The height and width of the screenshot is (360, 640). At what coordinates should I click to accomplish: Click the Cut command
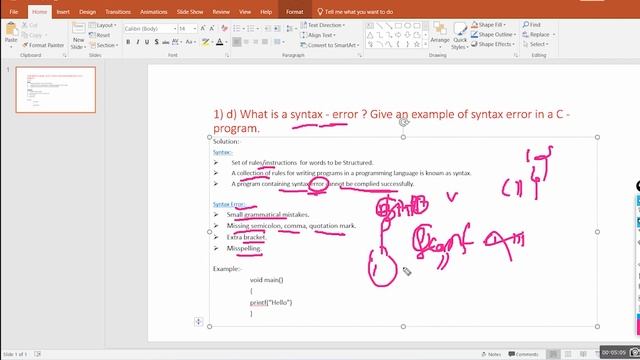pos(30,25)
